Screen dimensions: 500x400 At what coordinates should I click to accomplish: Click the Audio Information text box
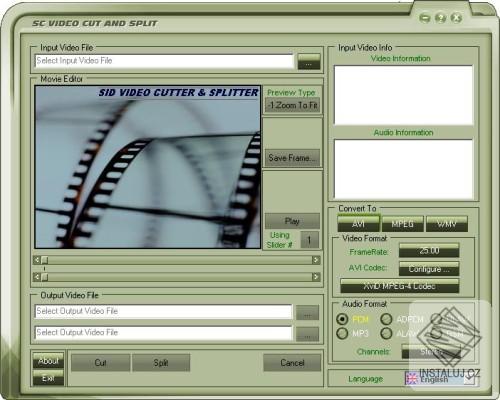click(x=403, y=169)
